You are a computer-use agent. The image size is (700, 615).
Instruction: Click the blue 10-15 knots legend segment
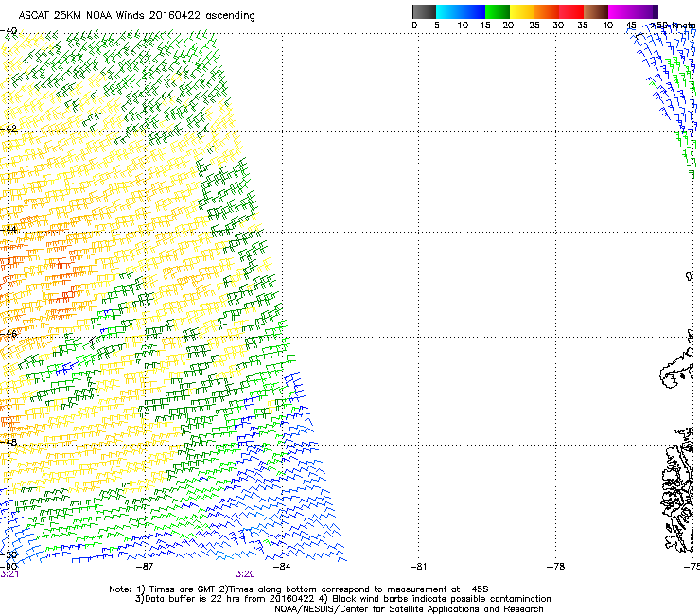(473, 11)
